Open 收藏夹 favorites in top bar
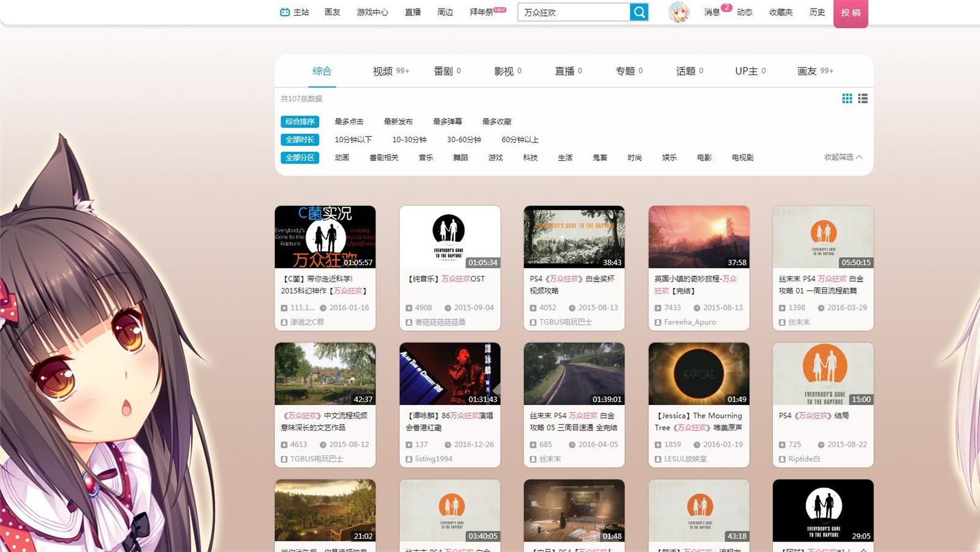 point(781,12)
